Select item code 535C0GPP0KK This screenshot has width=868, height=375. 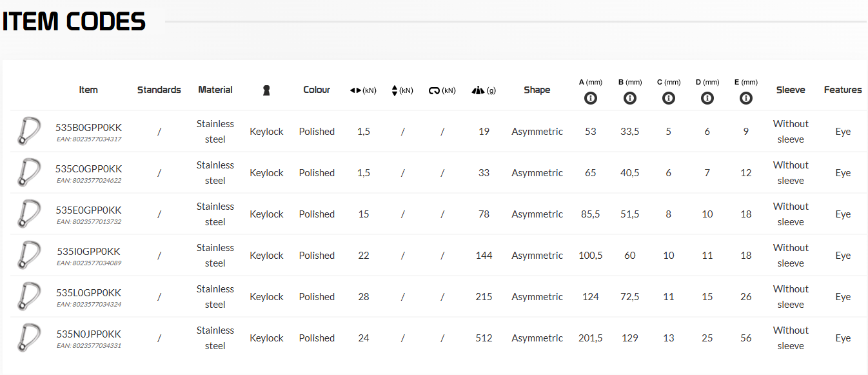(88, 169)
